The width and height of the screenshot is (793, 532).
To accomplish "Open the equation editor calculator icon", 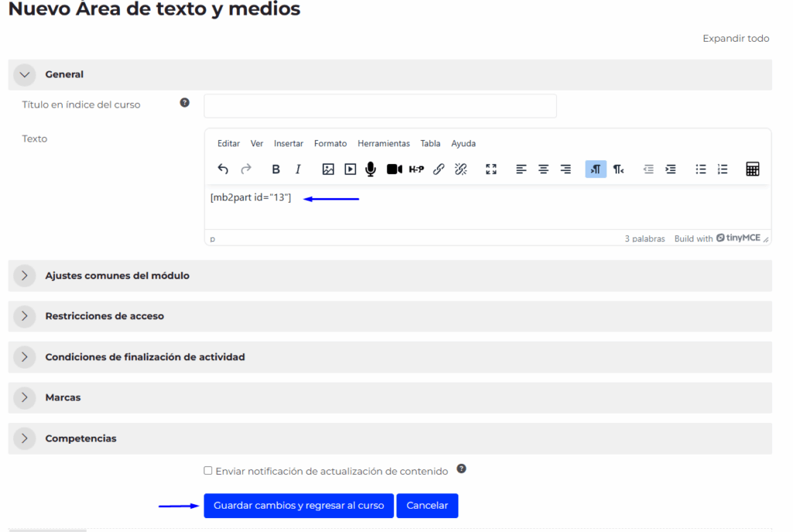I will pos(752,169).
